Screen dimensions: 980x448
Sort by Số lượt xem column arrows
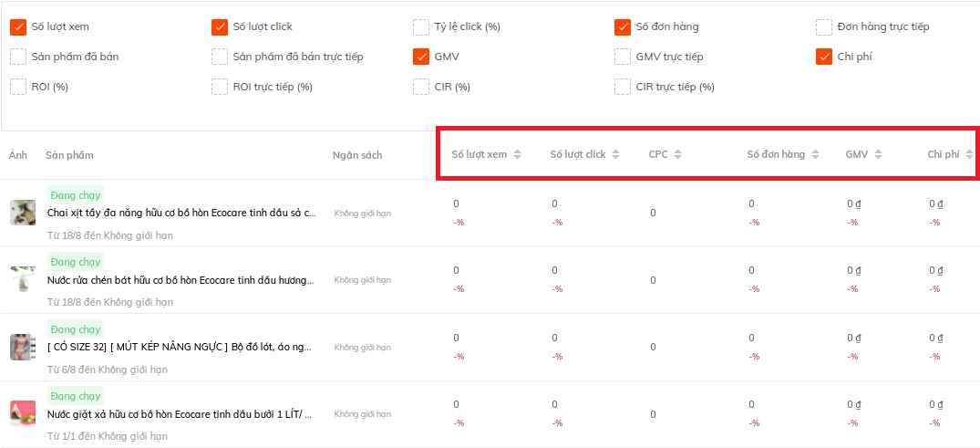click(x=517, y=154)
